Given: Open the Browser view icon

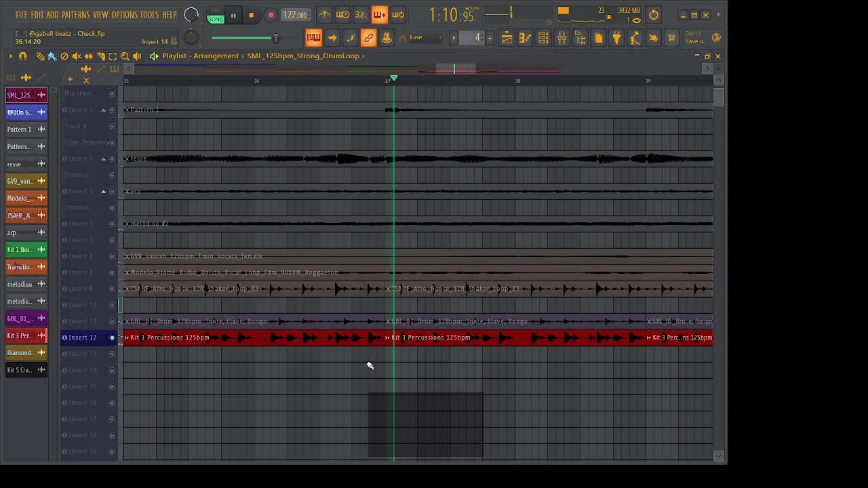Looking at the screenshot, I should (580, 39).
